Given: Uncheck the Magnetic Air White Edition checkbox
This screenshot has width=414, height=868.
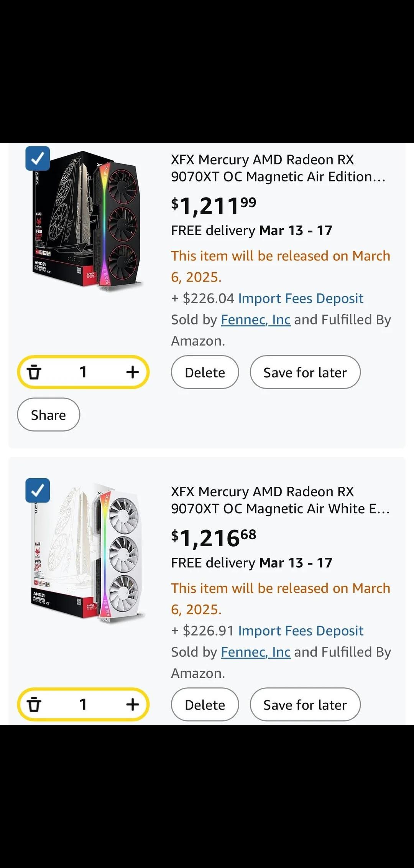Looking at the screenshot, I should point(38,490).
